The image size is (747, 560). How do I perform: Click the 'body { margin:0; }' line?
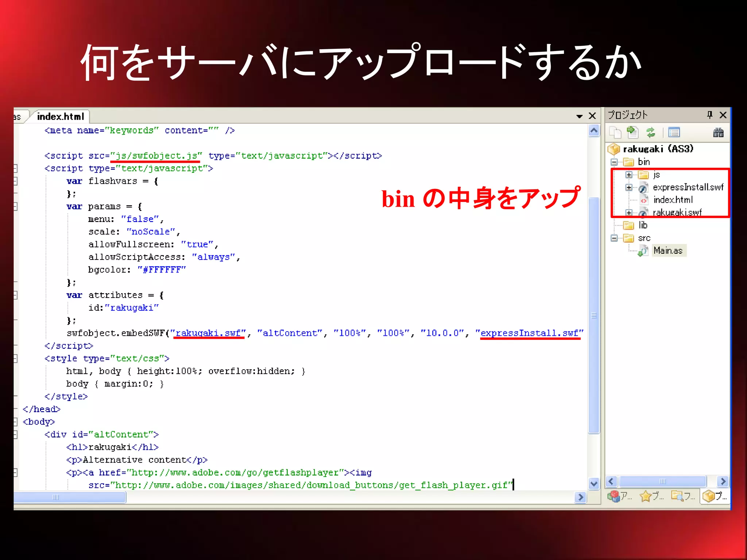tap(115, 384)
